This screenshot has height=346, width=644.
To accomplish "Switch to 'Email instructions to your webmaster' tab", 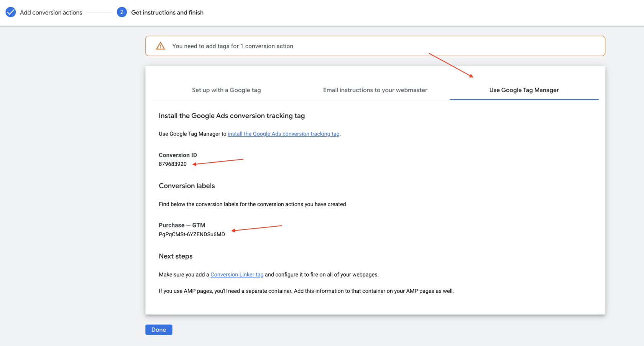I will click(x=375, y=90).
